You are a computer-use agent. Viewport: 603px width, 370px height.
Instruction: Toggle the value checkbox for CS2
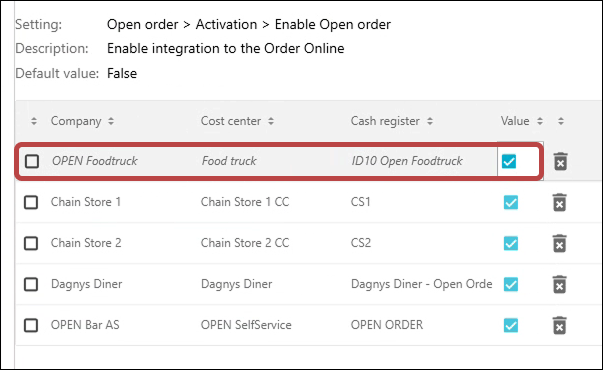(511, 243)
